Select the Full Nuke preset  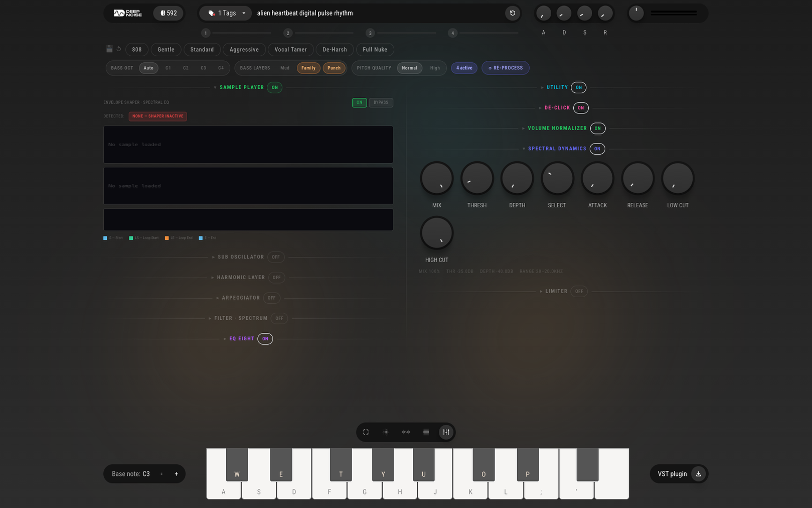[x=375, y=50]
